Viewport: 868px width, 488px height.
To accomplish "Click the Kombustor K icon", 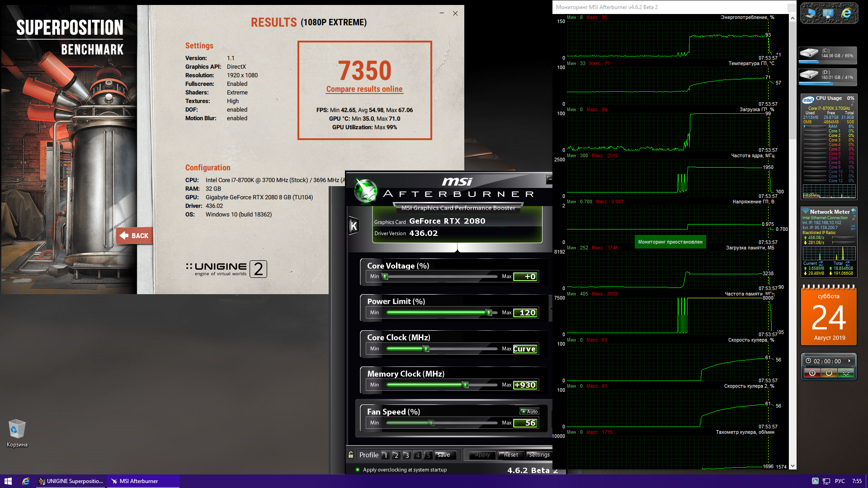I will (354, 226).
